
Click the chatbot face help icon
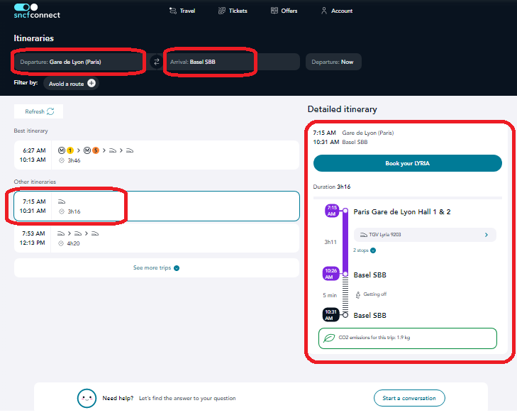point(87,398)
